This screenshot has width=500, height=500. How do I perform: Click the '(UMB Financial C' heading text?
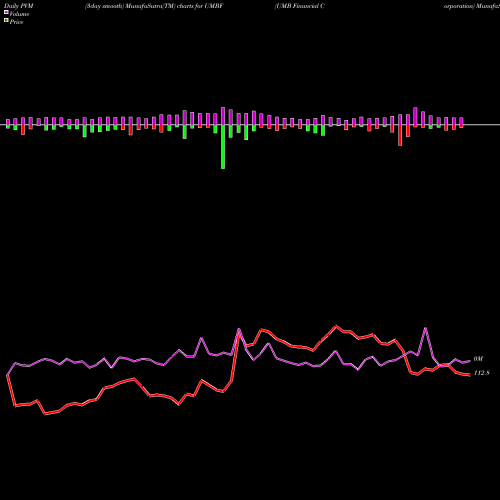[x=299, y=6]
